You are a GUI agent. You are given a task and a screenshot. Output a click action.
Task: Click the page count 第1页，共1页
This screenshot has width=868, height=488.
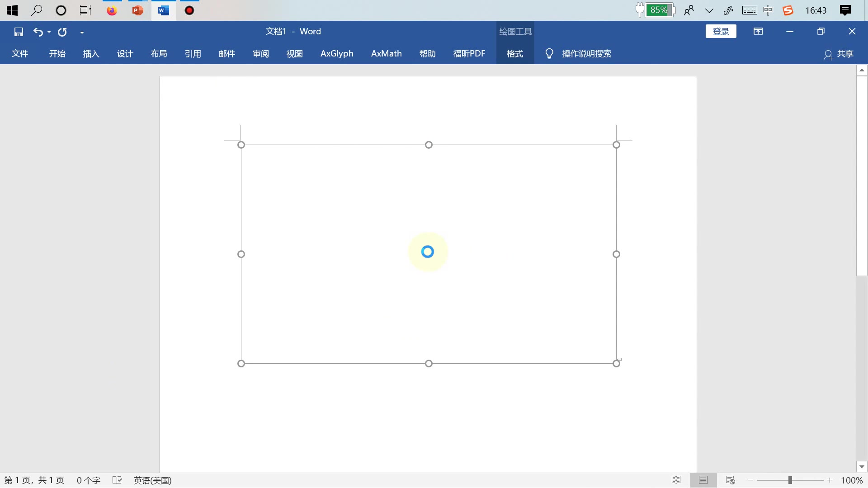(34, 480)
